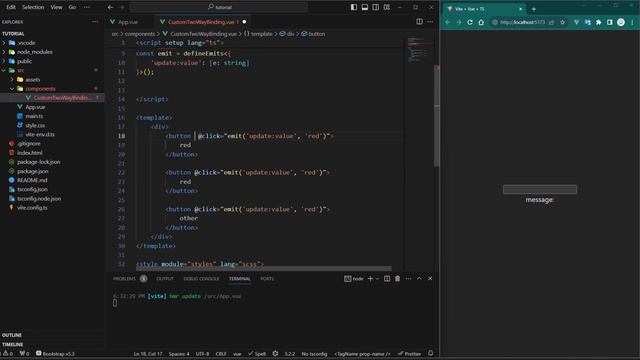Open .gitignore file
The width and height of the screenshot is (640, 360).
coord(29,144)
